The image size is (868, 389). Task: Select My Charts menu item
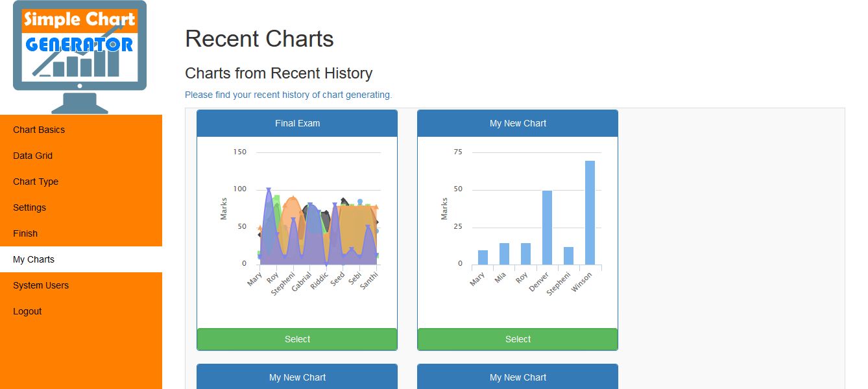click(x=34, y=259)
